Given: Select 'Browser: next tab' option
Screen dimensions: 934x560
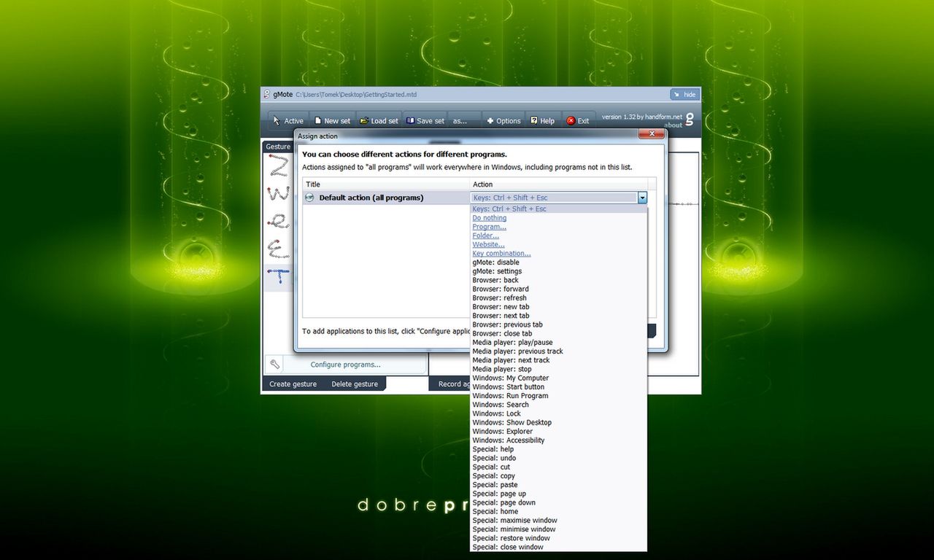Looking at the screenshot, I should click(558, 316).
